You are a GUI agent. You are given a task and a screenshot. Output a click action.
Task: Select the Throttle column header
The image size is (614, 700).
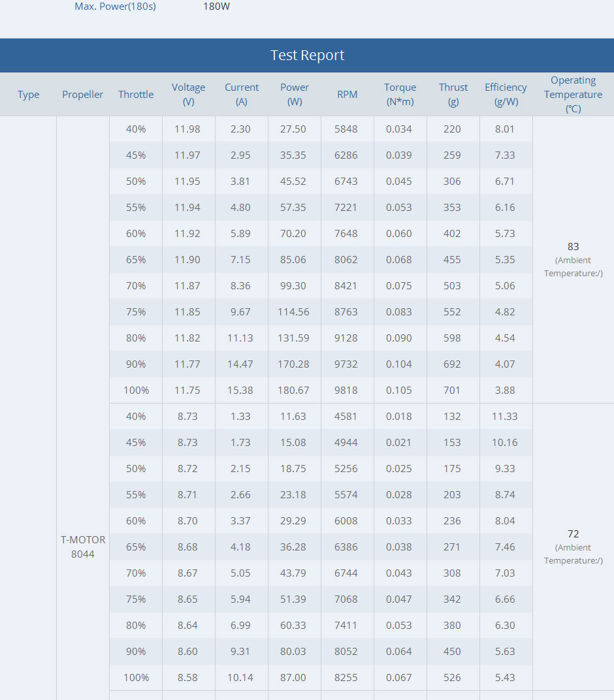tap(136, 95)
